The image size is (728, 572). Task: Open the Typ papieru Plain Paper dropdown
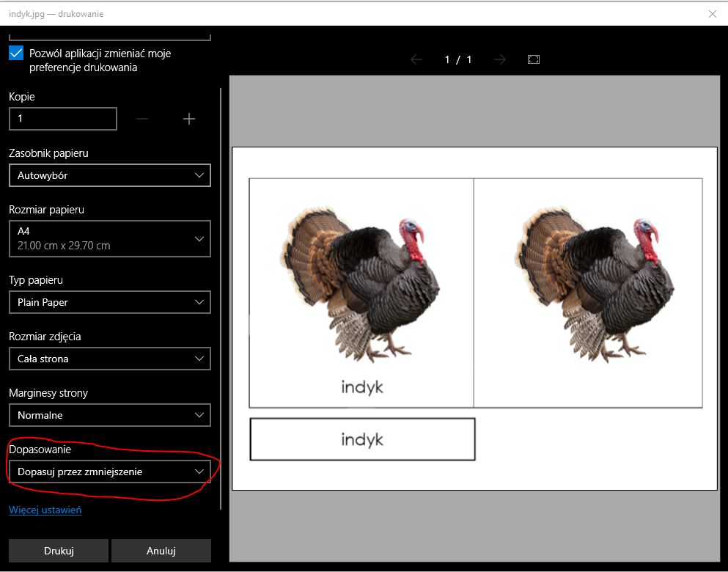tap(109, 302)
